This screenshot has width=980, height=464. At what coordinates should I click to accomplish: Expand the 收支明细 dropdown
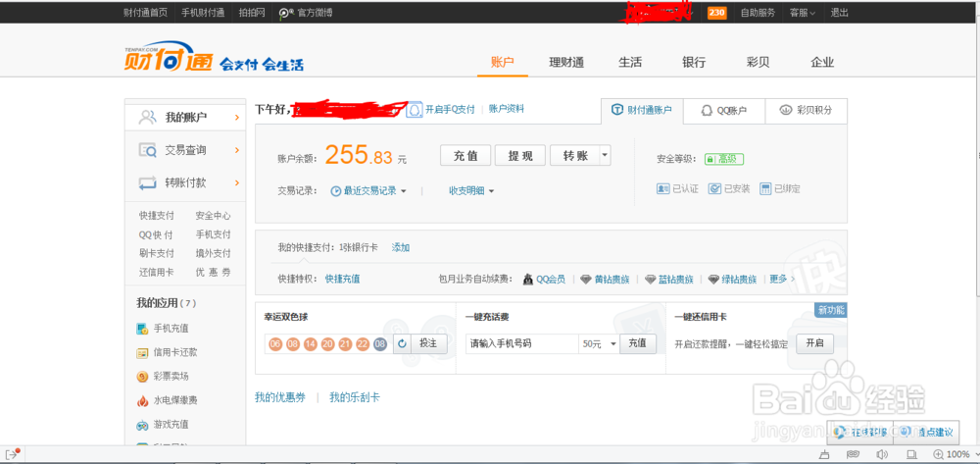[491, 191]
